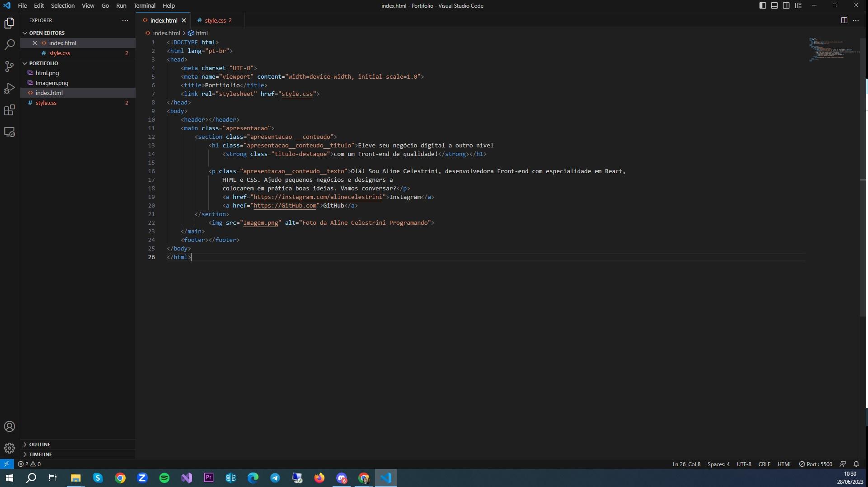This screenshot has width=868, height=487.
Task: Open Remote Explorer view
Action: (x=9, y=132)
